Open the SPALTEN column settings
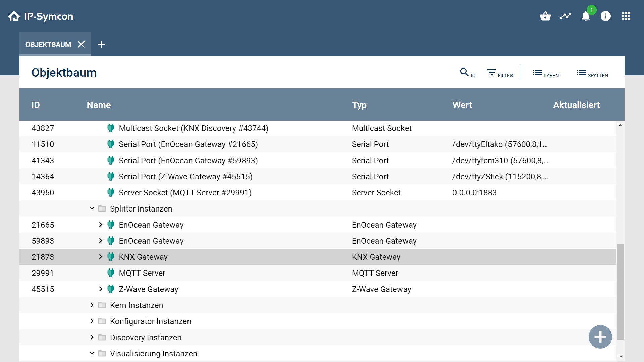 593,73
